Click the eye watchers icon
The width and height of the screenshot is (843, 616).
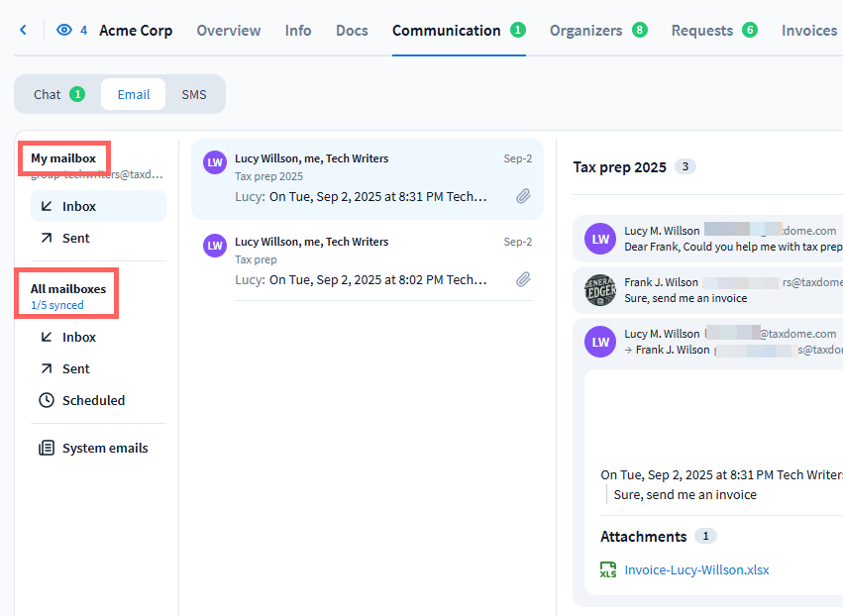pyautogui.click(x=64, y=31)
